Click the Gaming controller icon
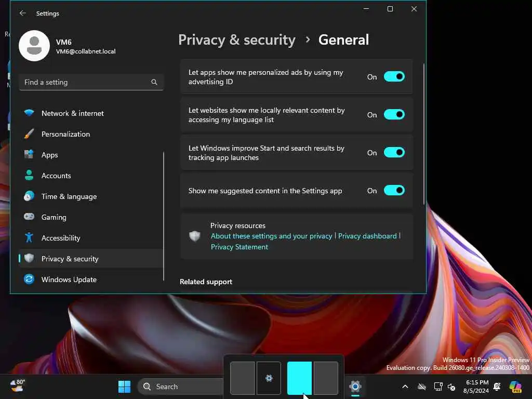The image size is (532, 399). pos(29,217)
